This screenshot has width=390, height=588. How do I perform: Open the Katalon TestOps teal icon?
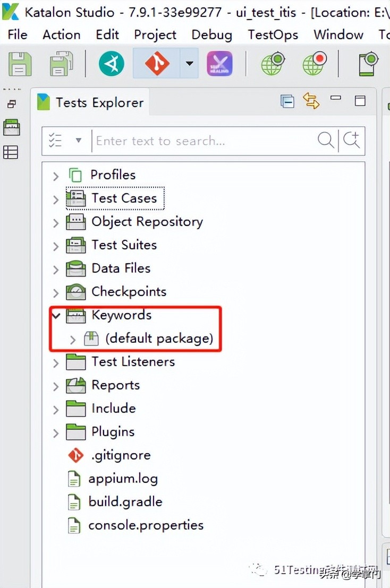click(x=111, y=64)
